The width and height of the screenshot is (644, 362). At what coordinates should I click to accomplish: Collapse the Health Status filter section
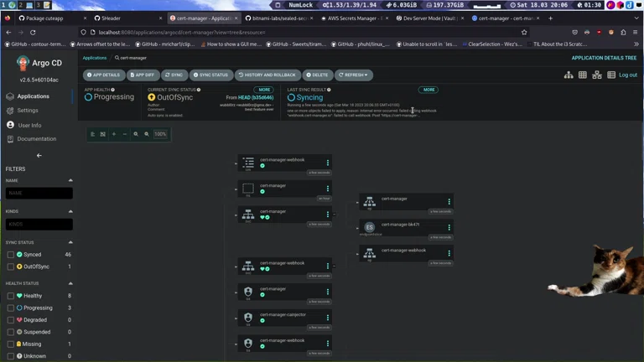(x=70, y=283)
